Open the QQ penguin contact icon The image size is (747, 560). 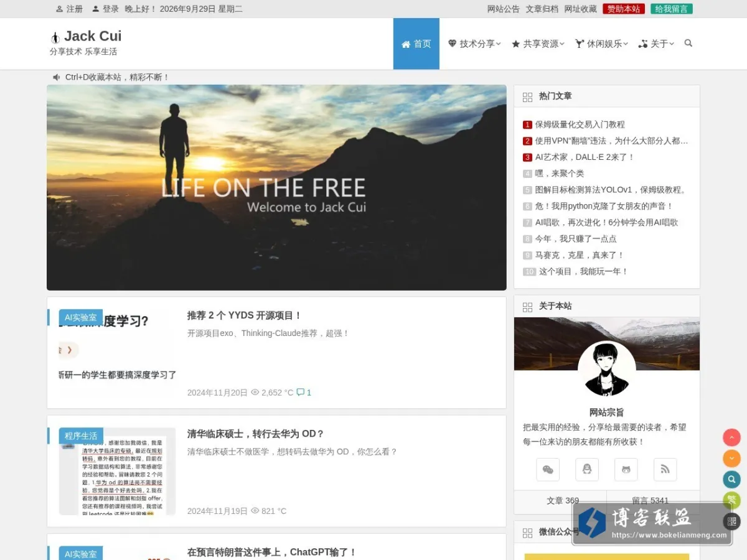click(587, 470)
